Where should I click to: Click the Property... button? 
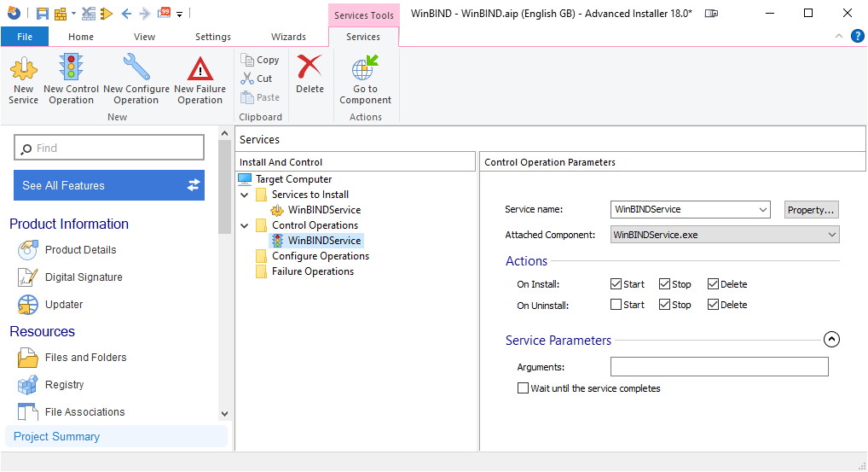(x=811, y=210)
